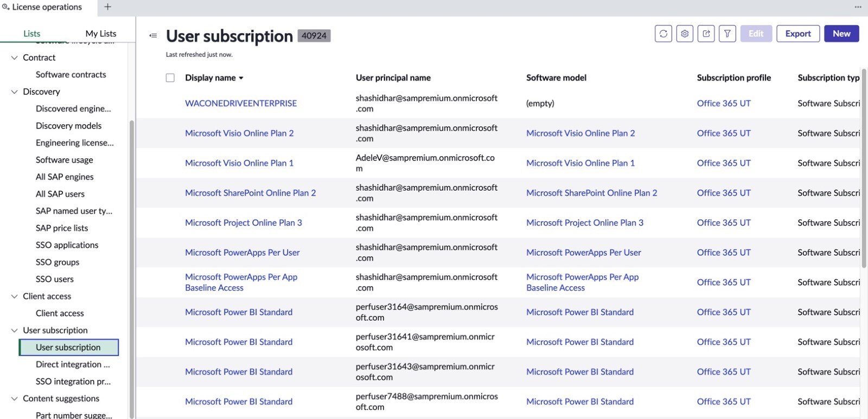Click the plus icon to add new tab
The image size is (868, 419).
(107, 7)
